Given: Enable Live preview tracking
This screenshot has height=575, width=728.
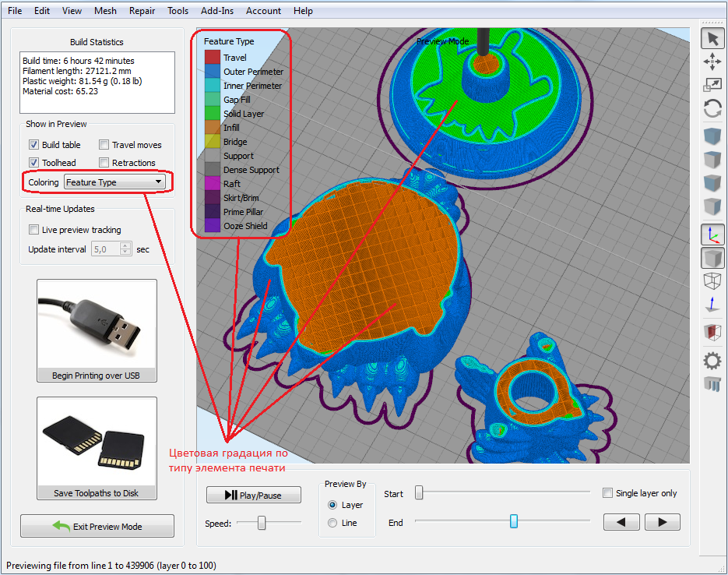Looking at the screenshot, I should coord(32,229).
